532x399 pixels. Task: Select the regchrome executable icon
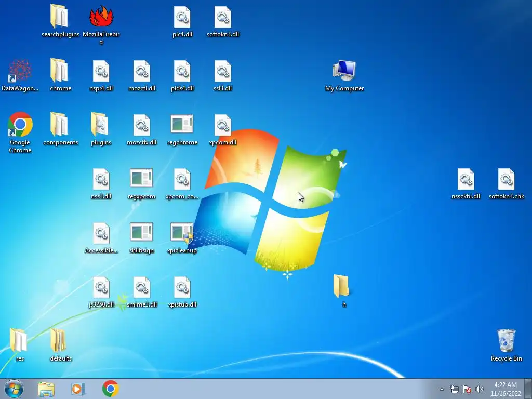pyautogui.click(x=182, y=124)
